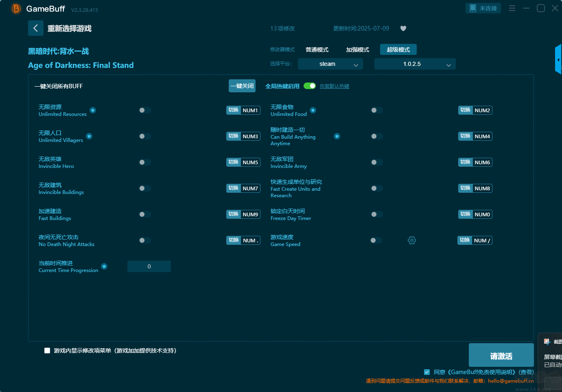Click NUM3 hotkey for Unlimited Villagers
The height and width of the screenshot is (392, 562).
click(243, 136)
